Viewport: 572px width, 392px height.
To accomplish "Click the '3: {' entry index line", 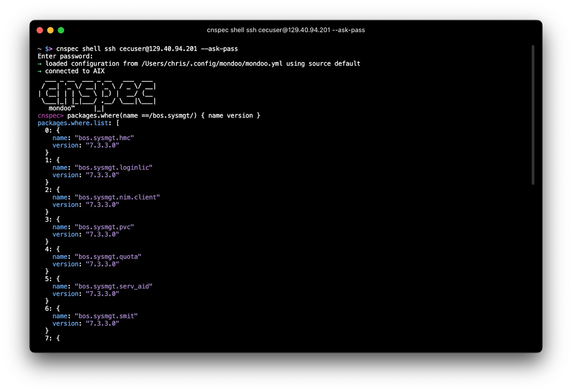I will click(53, 220).
